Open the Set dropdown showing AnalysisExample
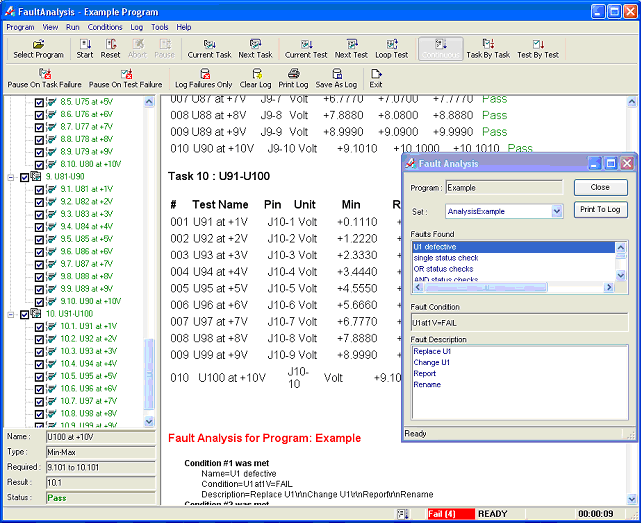641x523 pixels. (557, 211)
